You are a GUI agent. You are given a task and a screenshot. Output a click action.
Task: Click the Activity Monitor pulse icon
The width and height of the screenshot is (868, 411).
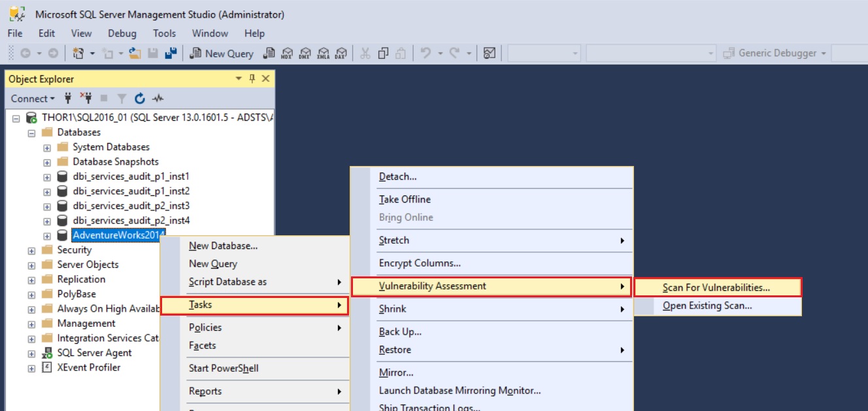(x=158, y=99)
